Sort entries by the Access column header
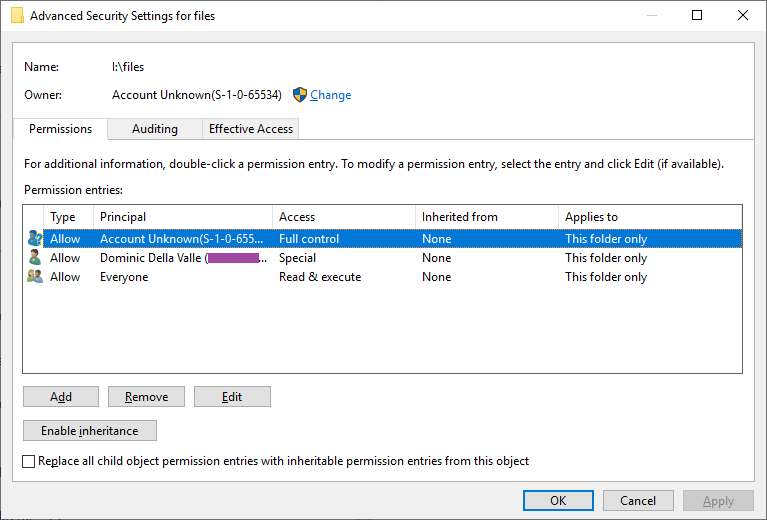 343,217
